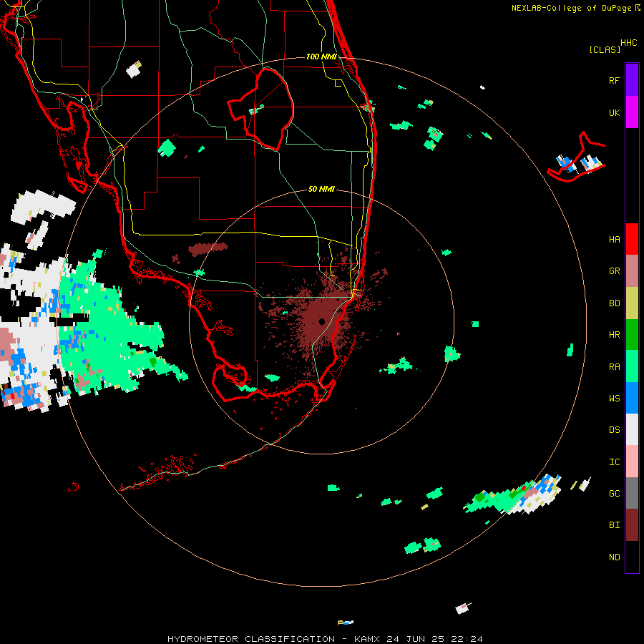This screenshot has height=644, width=644.
Task: Click the HHC product label
Action: pyautogui.click(x=629, y=43)
